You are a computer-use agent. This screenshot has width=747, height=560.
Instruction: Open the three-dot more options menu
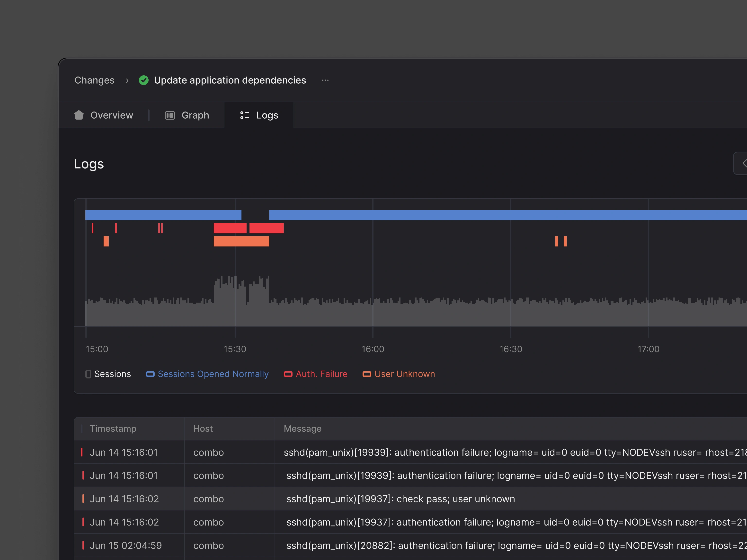pyautogui.click(x=325, y=80)
